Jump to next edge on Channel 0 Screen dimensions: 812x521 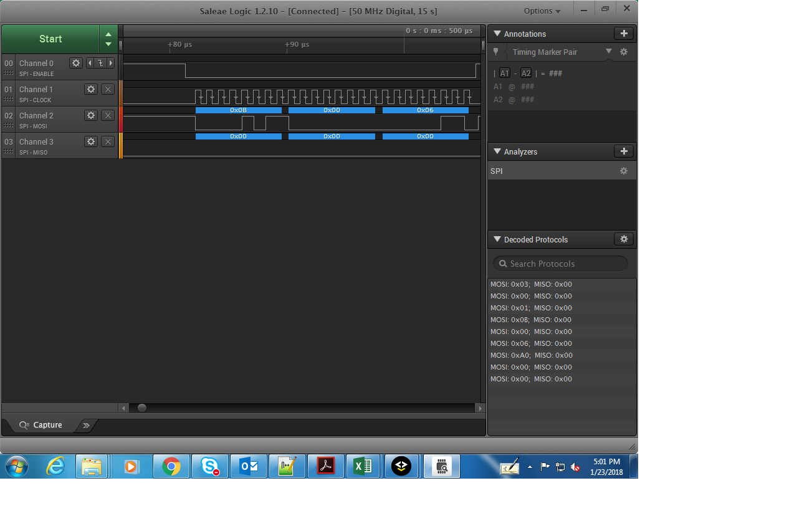click(x=111, y=63)
